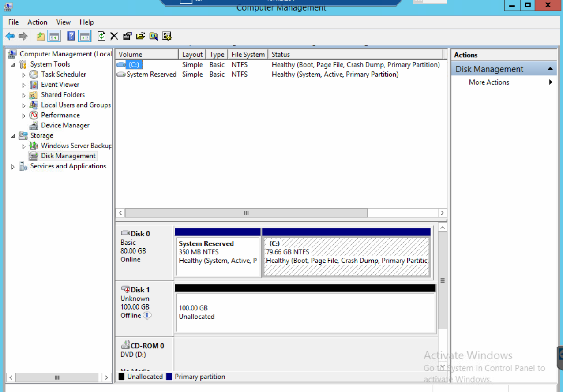This screenshot has width=563, height=392.
Task: Sort by the Status column header
Action: (x=356, y=55)
